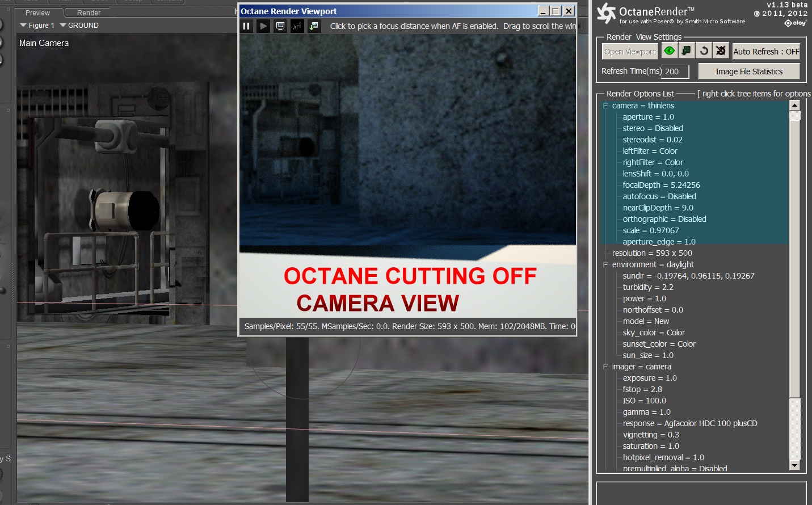This screenshot has width=812, height=505.
Task: Select the focalDepth = 5.24256 item
Action: point(662,185)
